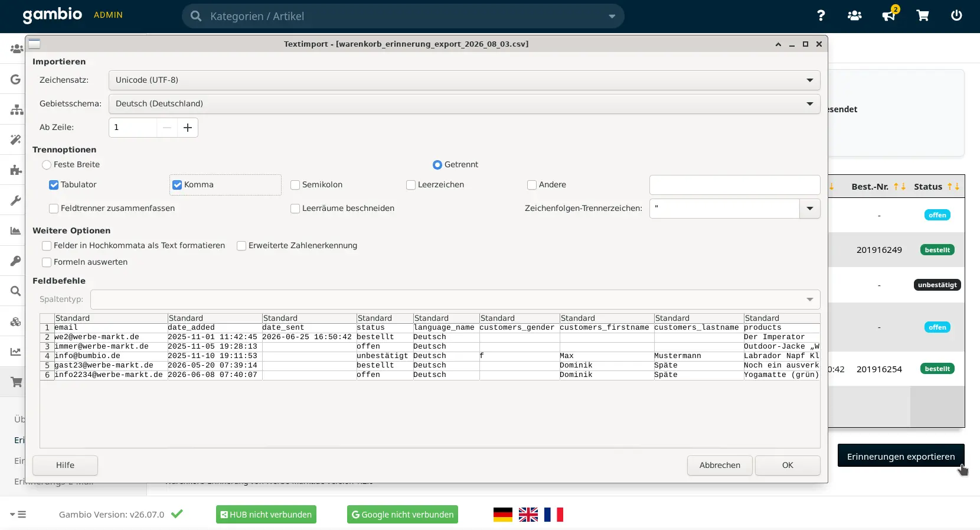Increase the Ab Zeile value with plus
The image size is (980, 530).
(188, 128)
